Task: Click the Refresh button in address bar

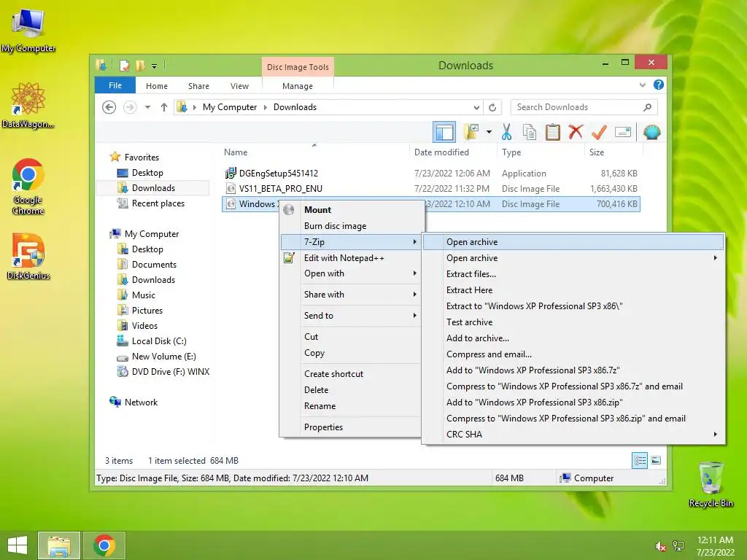Action: [492, 107]
